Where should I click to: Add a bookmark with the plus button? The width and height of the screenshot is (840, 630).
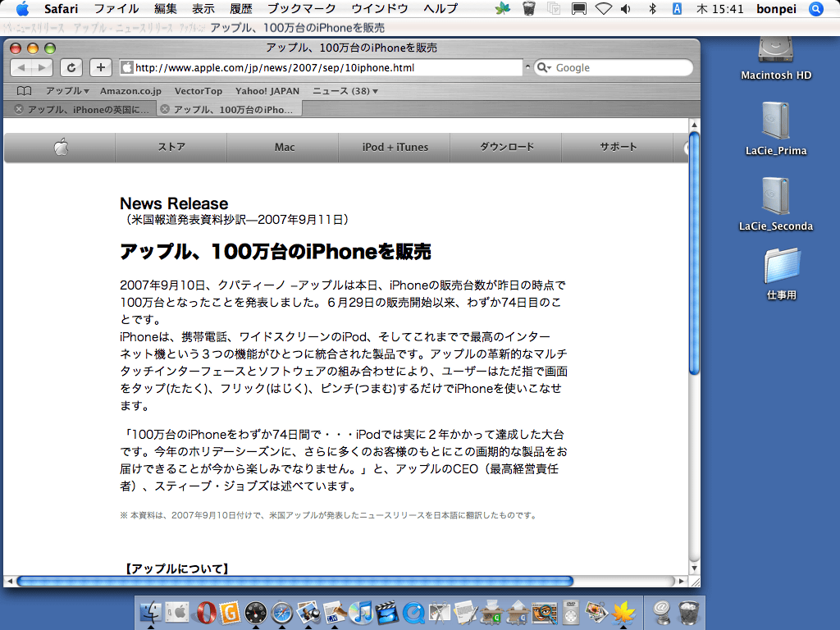click(x=101, y=67)
